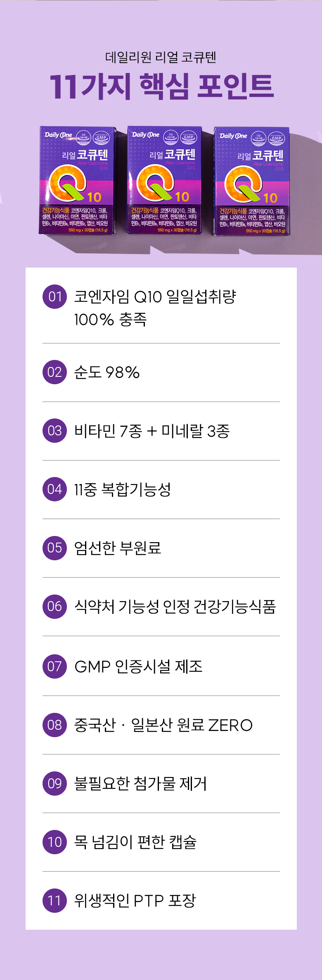Select the 04 circular number badge
Image resolution: width=322 pixels, height=980 pixels.
click(54, 489)
